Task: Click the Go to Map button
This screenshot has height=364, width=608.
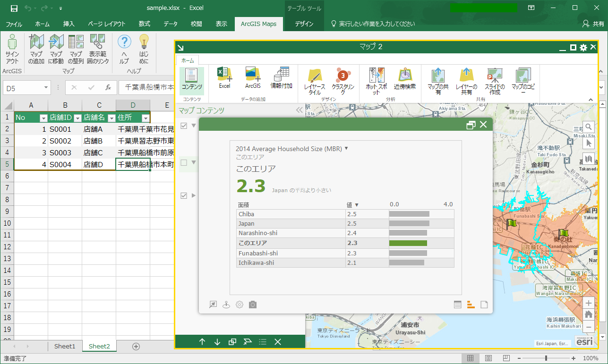Action: point(56,49)
